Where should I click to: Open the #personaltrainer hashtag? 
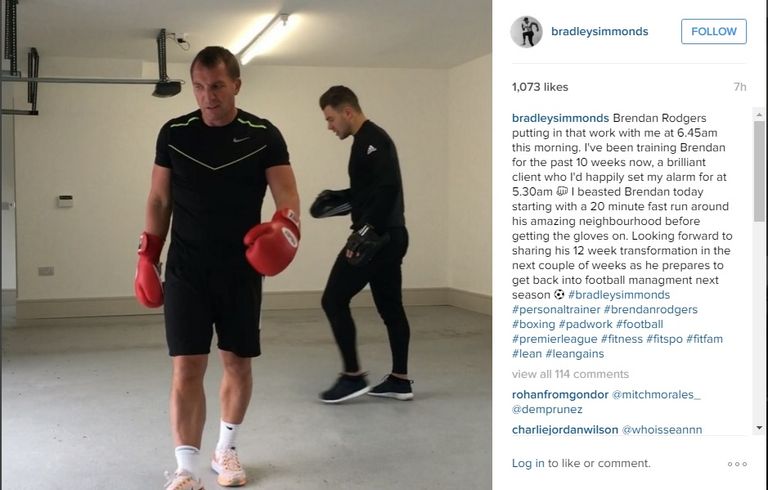point(556,310)
